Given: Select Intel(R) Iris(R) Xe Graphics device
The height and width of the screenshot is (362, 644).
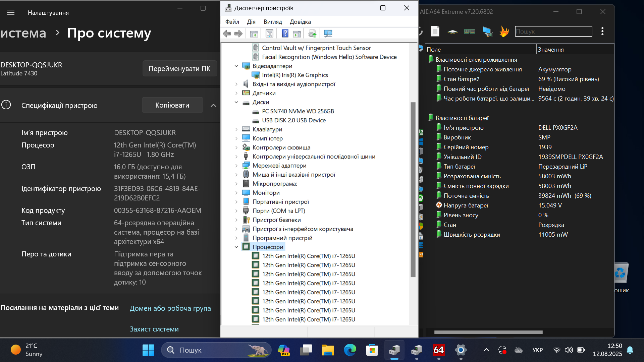Looking at the screenshot, I should [x=295, y=75].
